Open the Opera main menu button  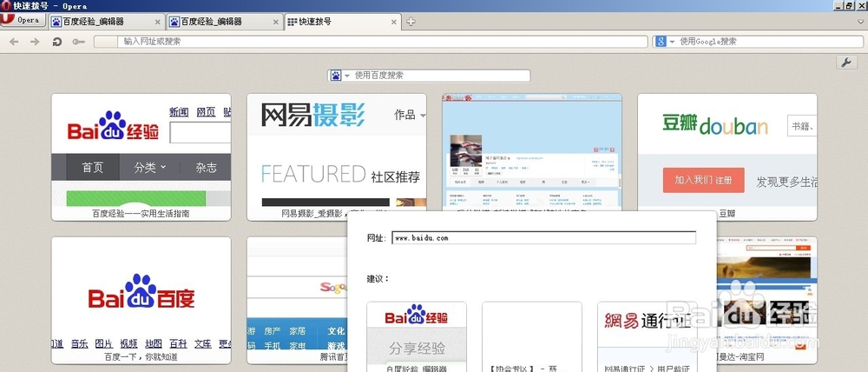pyautogui.click(x=23, y=20)
